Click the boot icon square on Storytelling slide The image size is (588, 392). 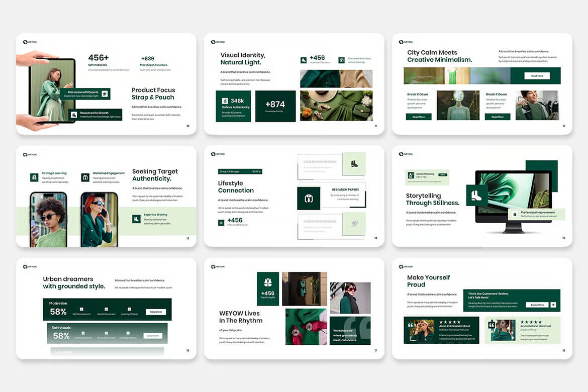pos(476,195)
